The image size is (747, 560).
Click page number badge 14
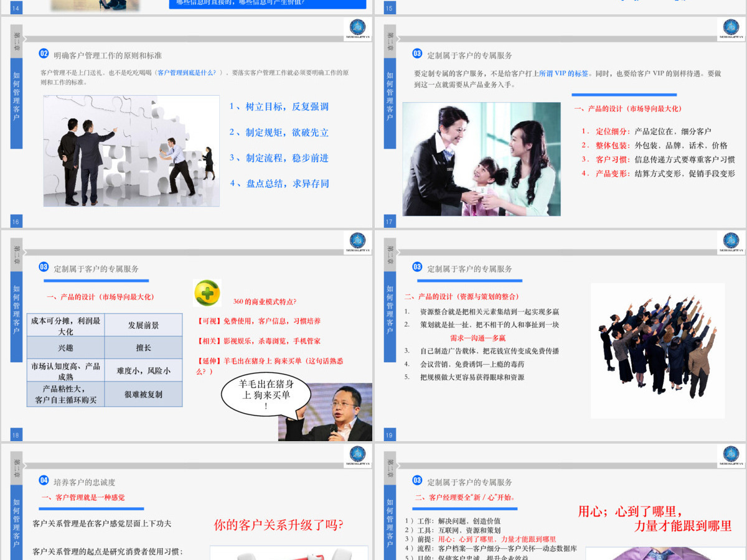point(16,8)
